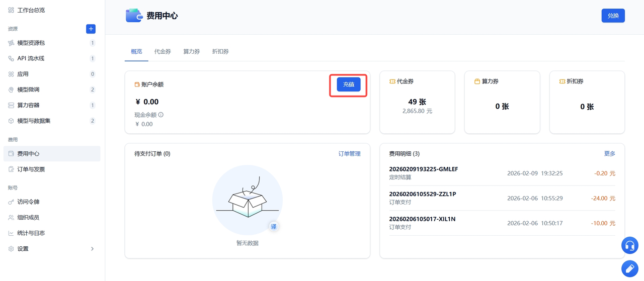Open the 订单管理 link
Image resolution: width=644 pixels, height=281 pixels.
click(349, 154)
